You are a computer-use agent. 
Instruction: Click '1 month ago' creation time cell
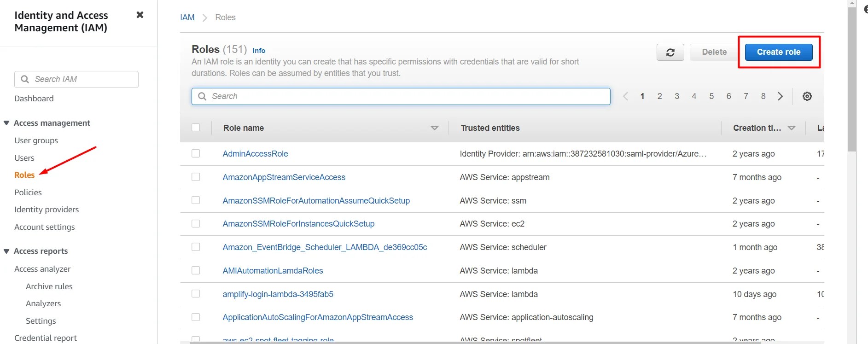point(755,247)
